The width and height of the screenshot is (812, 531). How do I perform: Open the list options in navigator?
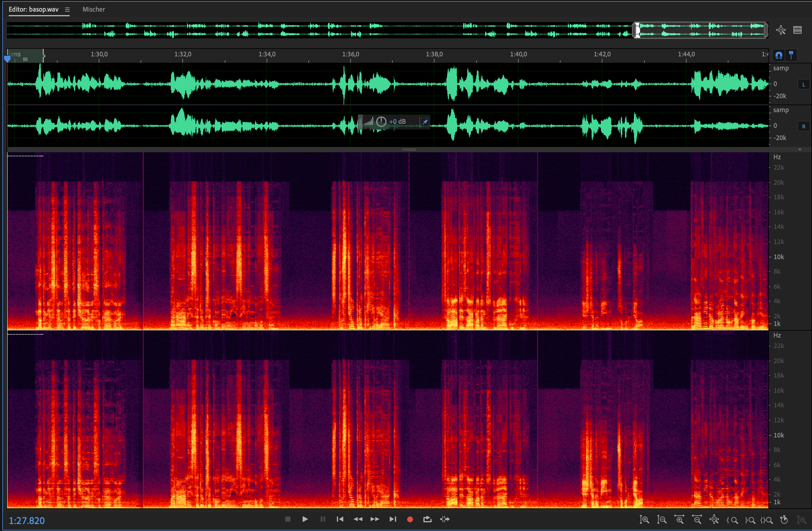797,31
